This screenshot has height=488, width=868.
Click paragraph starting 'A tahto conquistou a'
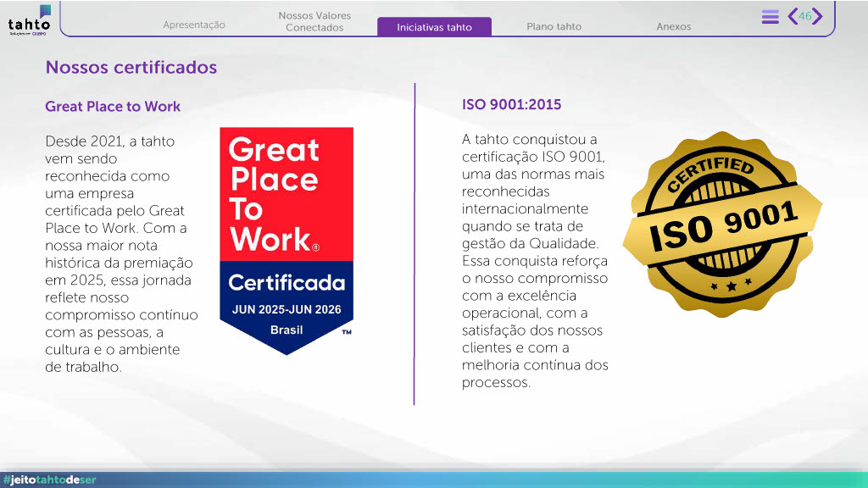coord(536,261)
